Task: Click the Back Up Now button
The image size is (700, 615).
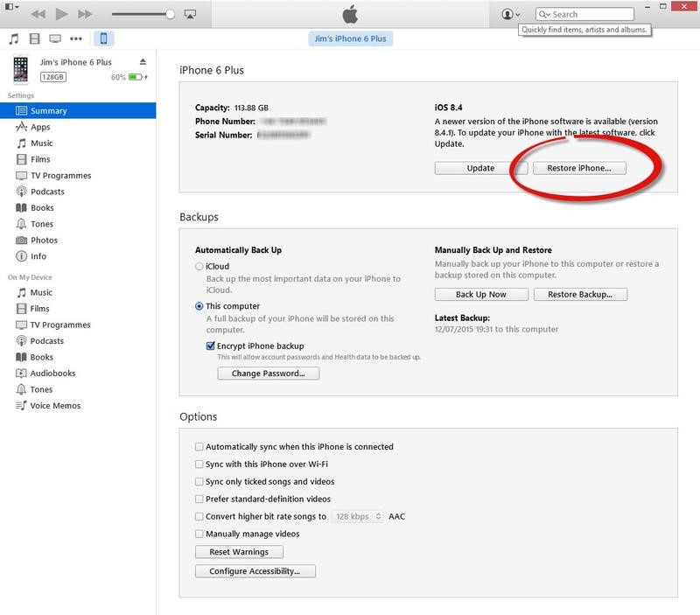Action: (x=481, y=295)
